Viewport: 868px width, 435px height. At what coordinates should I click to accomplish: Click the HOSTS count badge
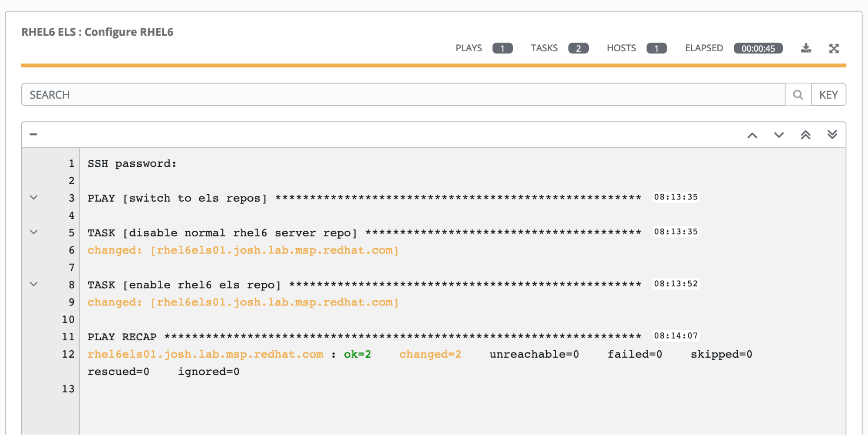pos(656,48)
